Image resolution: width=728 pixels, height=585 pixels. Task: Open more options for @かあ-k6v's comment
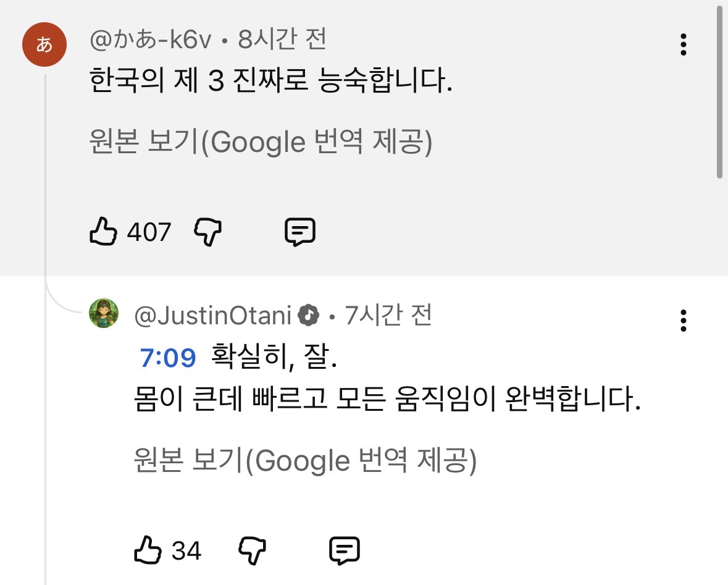(683, 45)
